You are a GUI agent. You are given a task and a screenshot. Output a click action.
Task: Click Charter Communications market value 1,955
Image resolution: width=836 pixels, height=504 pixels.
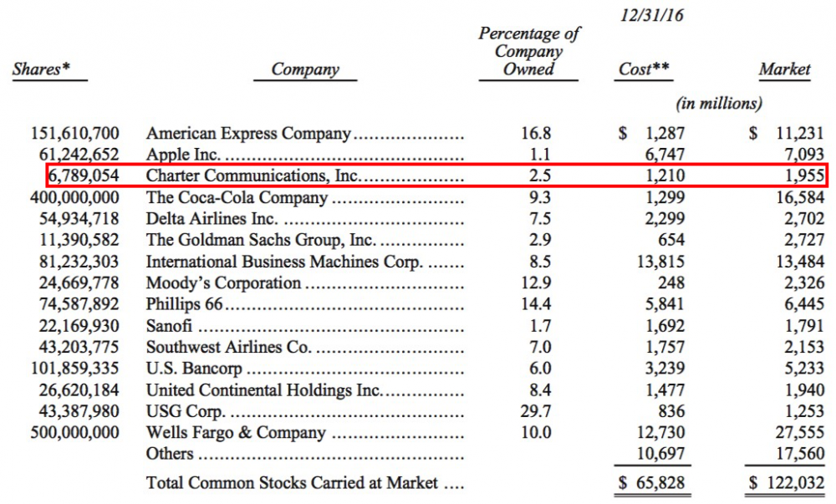click(x=803, y=176)
